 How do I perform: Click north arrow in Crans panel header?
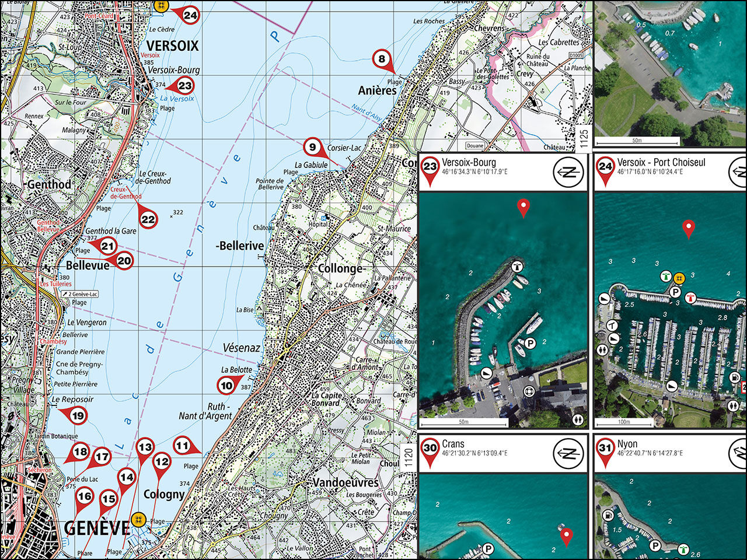568,453
